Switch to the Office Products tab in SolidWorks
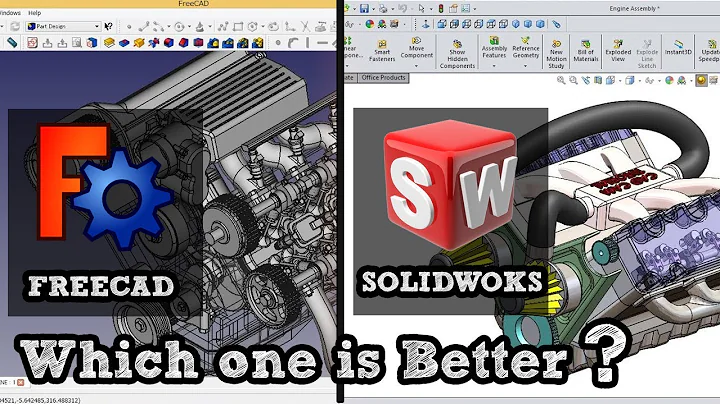 (383, 78)
